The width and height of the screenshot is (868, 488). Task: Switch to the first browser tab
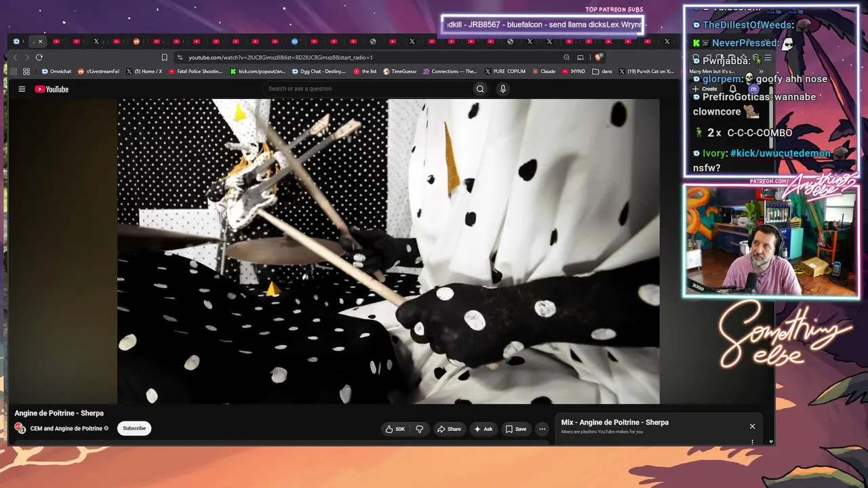(x=16, y=41)
